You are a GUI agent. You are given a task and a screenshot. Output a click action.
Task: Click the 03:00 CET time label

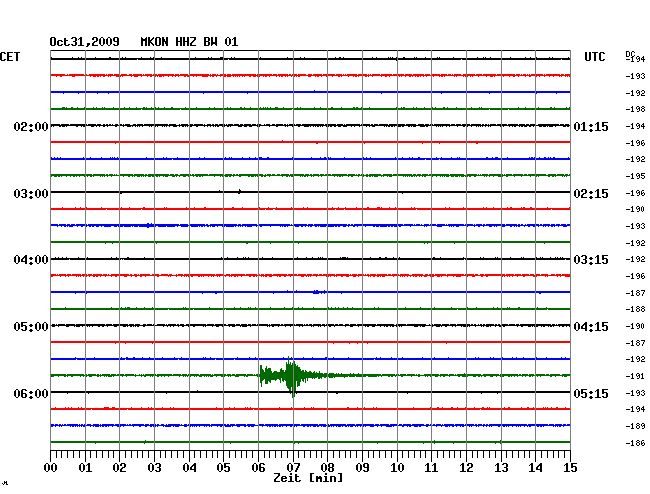coord(31,194)
